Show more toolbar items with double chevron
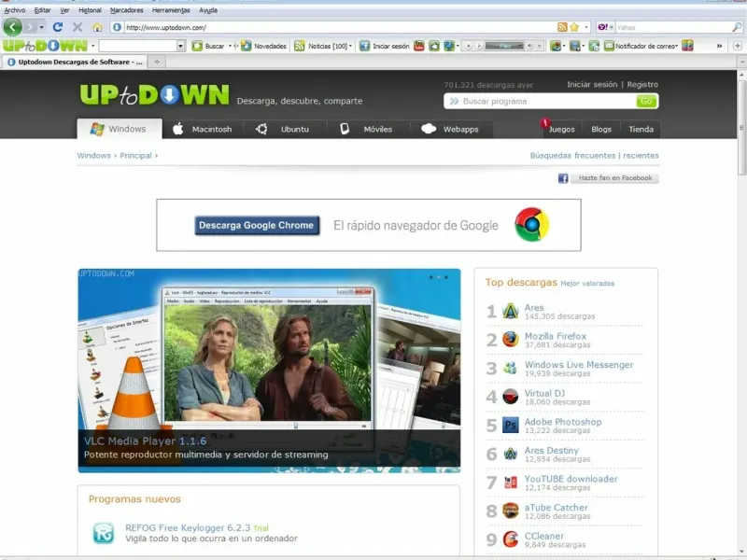 (719, 46)
